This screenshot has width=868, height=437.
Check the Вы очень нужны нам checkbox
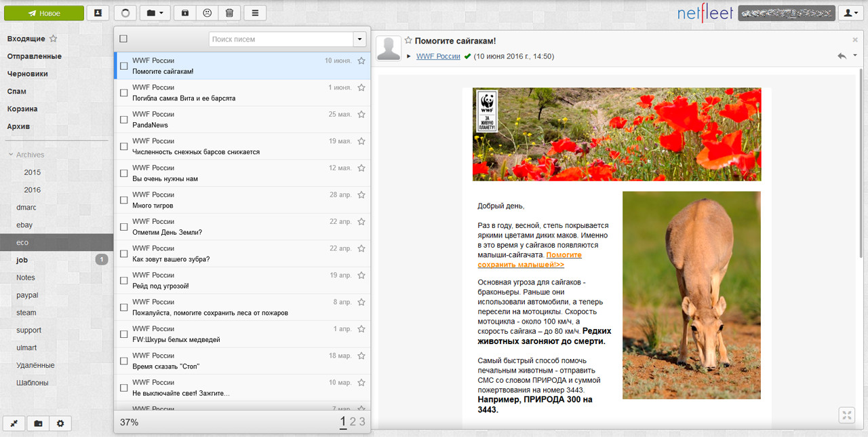(x=123, y=173)
